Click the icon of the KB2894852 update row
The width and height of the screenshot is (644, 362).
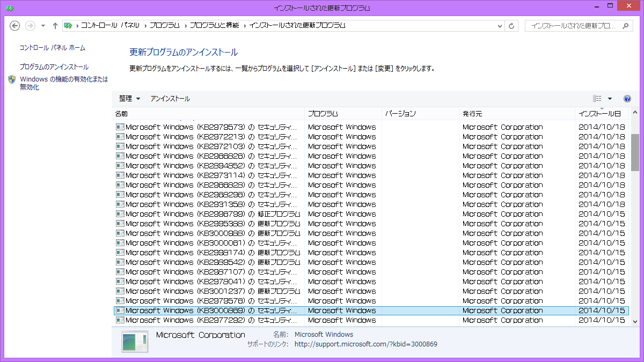[x=120, y=166]
